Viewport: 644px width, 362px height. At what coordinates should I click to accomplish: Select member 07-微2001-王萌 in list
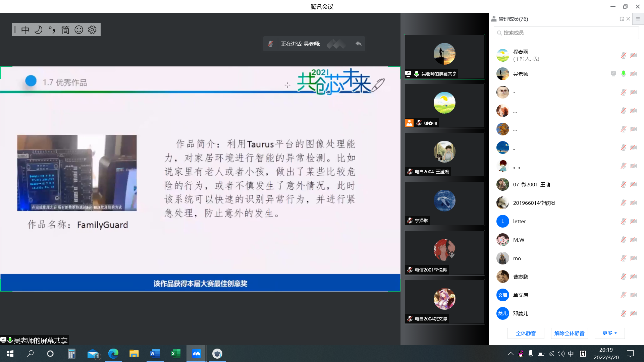click(531, 184)
